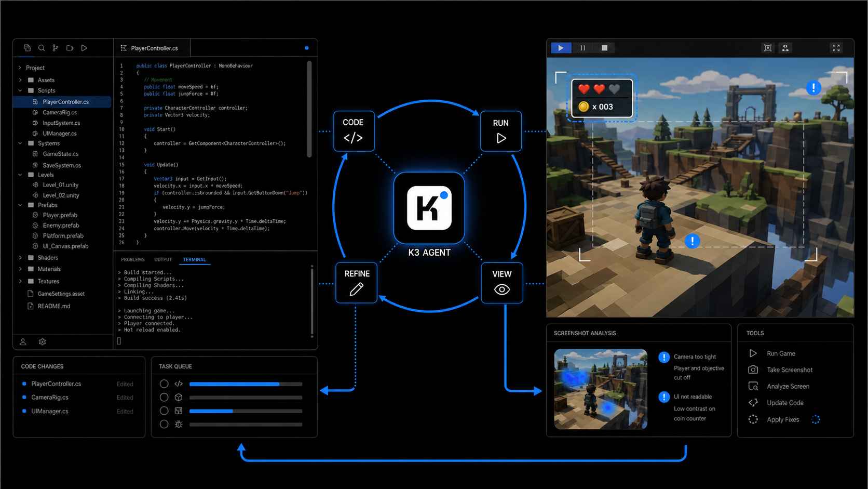Toggle the bug task circle in Task Queue
The image size is (868, 489).
[164, 425]
